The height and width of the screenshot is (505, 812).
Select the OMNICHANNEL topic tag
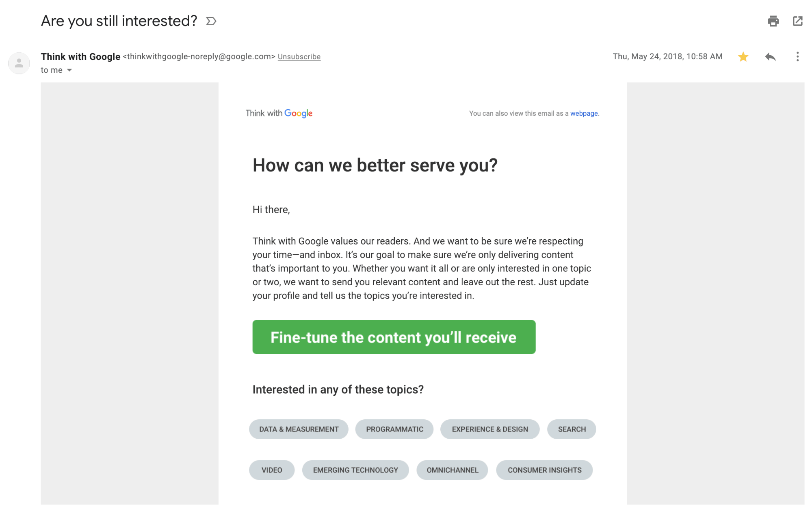tap(453, 470)
